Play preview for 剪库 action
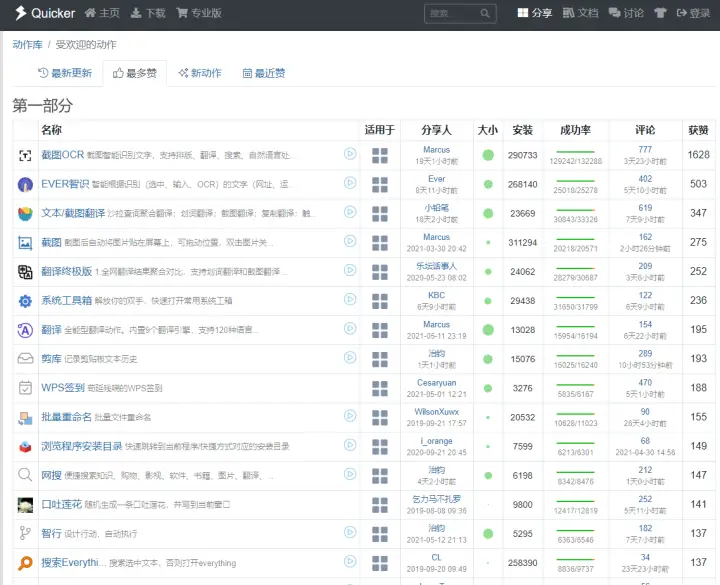The height and width of the screenshot is (585, 720). (x=350, y=357)
